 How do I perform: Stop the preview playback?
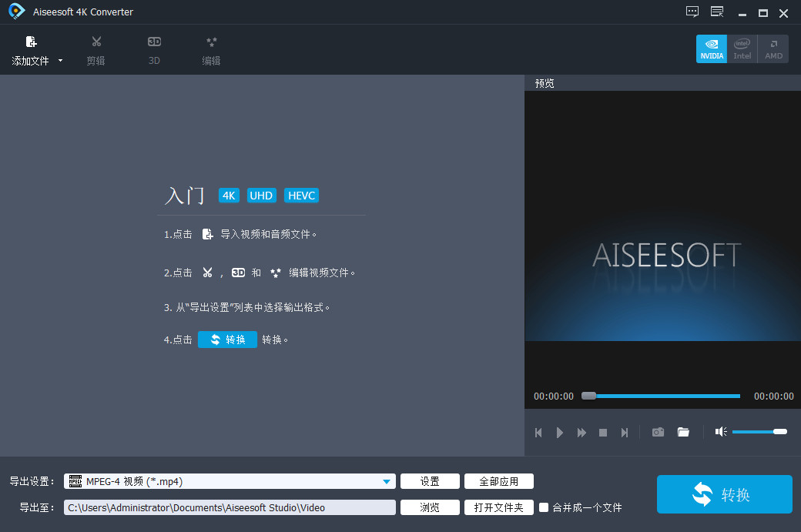(x=603, y=433)
